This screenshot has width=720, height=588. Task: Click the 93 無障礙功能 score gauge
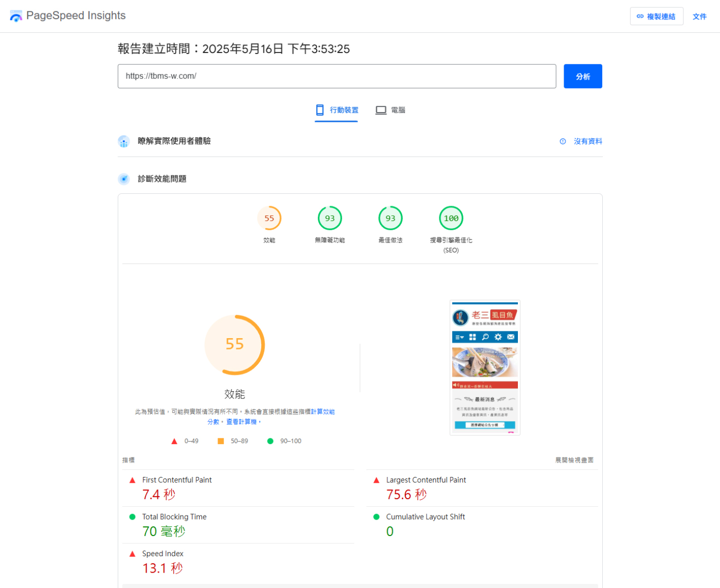(x=330, y=218)
